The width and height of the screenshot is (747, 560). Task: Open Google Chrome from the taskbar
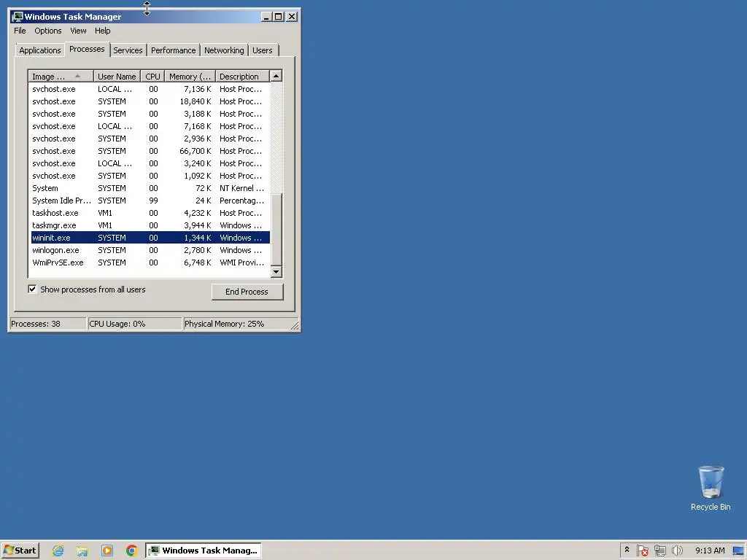[131, 551]
